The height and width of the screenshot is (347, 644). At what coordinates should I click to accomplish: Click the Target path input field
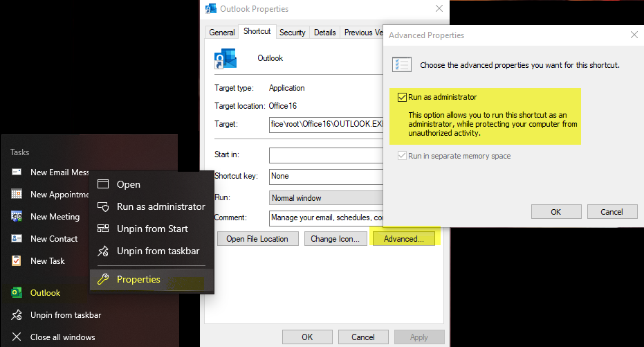coord(326,124)
